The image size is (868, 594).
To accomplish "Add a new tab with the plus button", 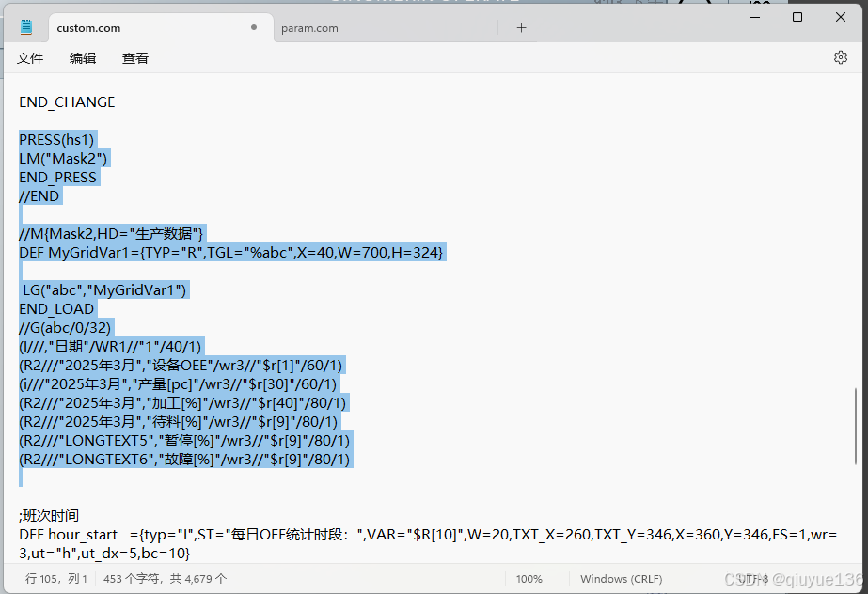I will click(522, 27).
